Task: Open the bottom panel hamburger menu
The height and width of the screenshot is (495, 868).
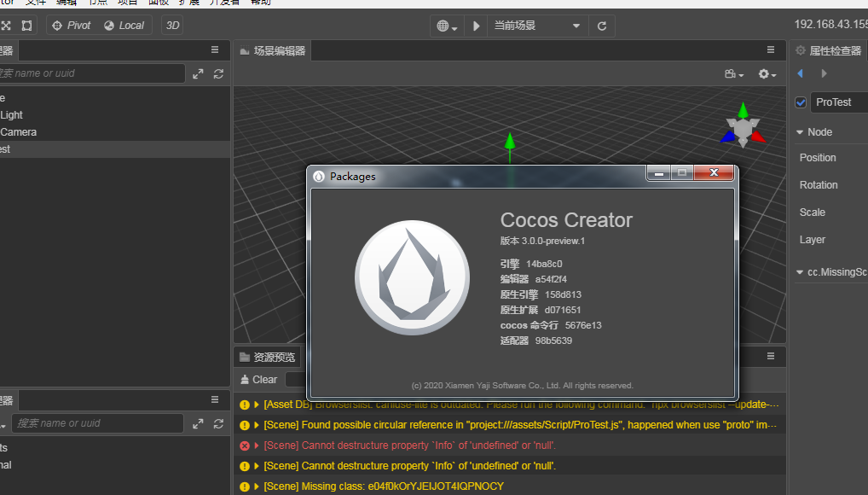Action: [x=771, y=357]
